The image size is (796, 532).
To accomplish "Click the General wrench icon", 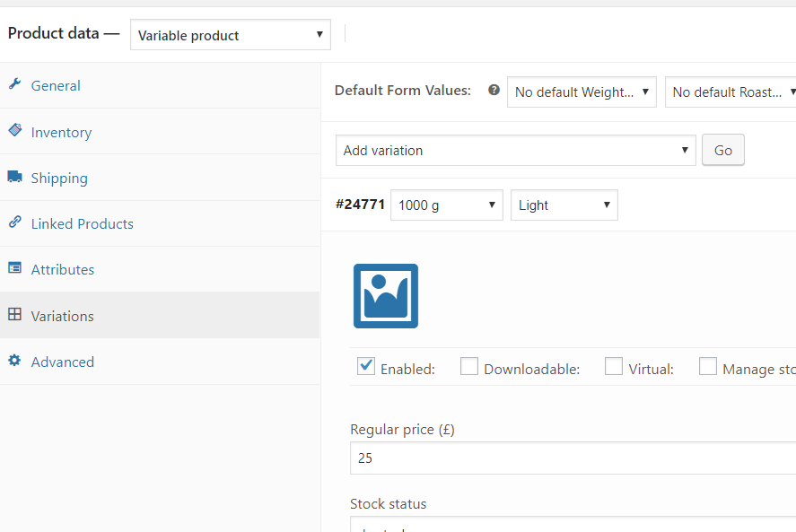I will point(14,85).
